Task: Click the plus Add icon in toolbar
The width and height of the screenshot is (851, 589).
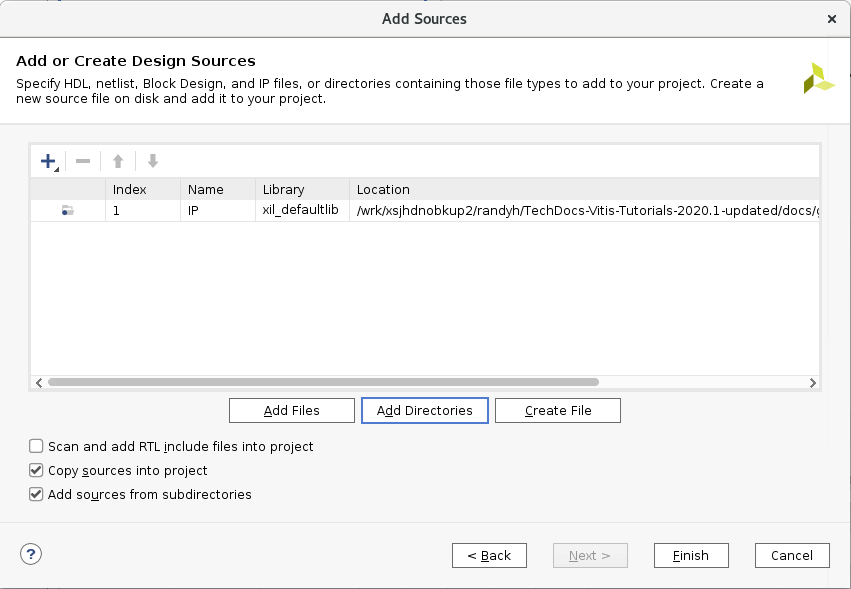Action: tap(48, 161)
